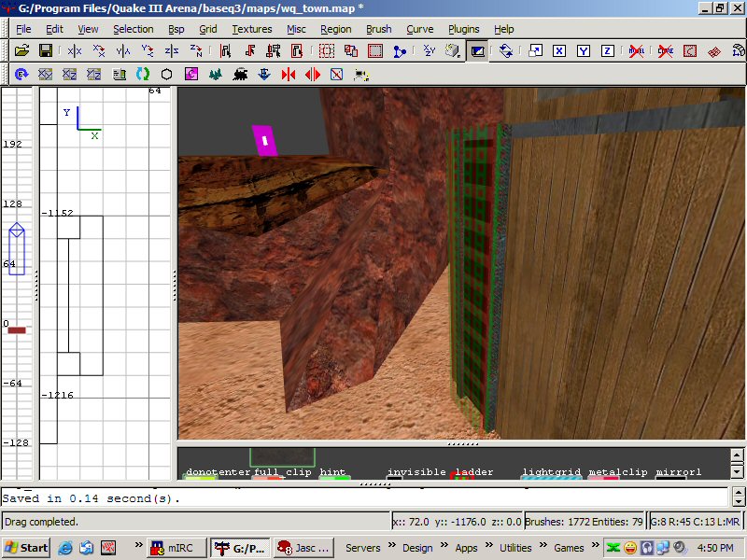
Task: Expand the Quick Launch overflow chevron
Action: click(138, 545)
